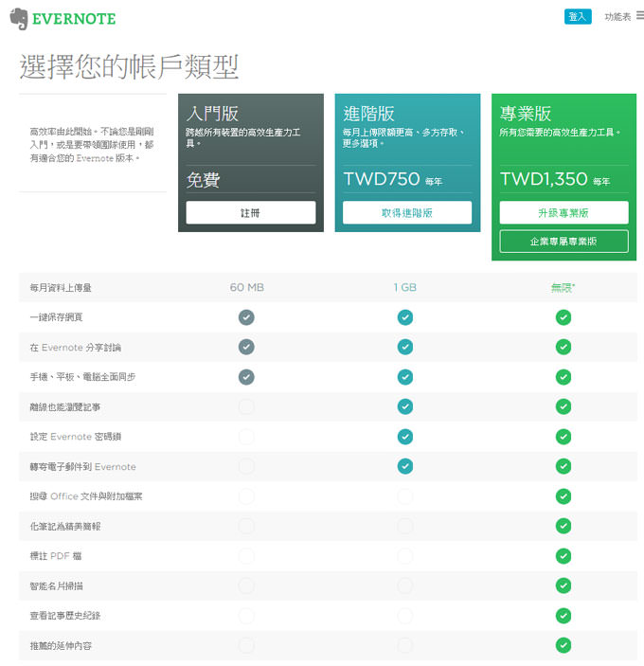Image resolution: width=644 pixels, height=666 pixels.
Task: Click green checkmark in 全面同步 row
Action: [x=563, y=377]
